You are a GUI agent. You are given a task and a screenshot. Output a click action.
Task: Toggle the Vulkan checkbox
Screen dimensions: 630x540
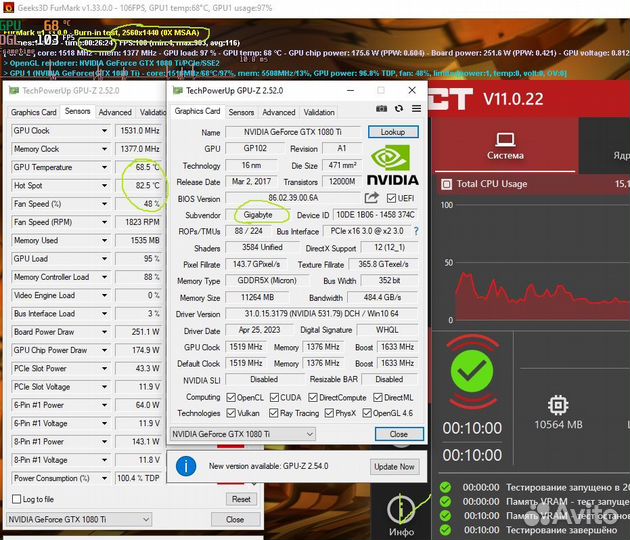[x=231, y=413]
